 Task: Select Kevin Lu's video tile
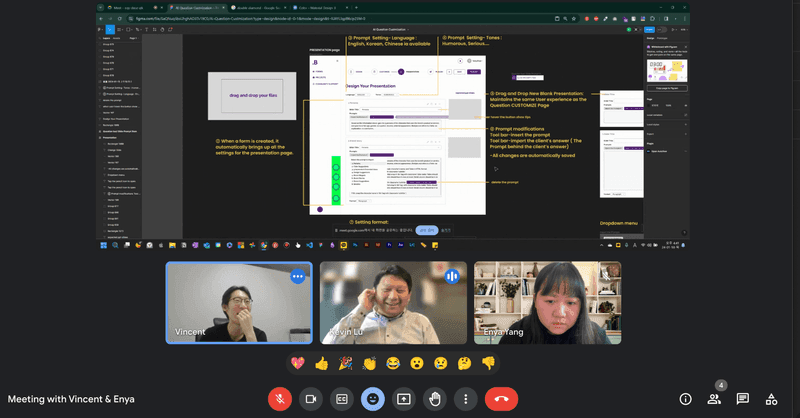tap(393, 303)
